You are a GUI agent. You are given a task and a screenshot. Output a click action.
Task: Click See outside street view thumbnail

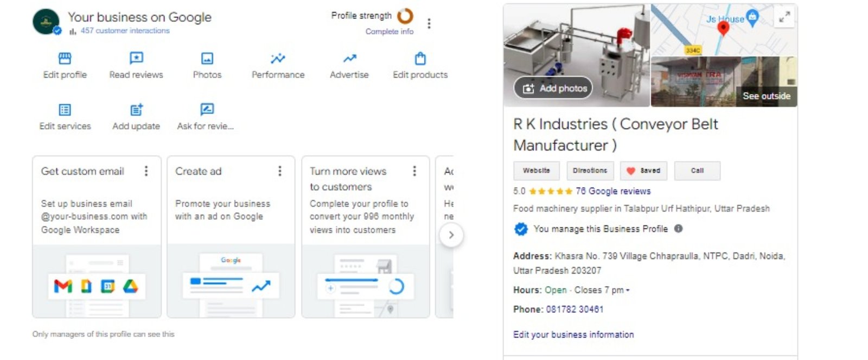(724, 82)
